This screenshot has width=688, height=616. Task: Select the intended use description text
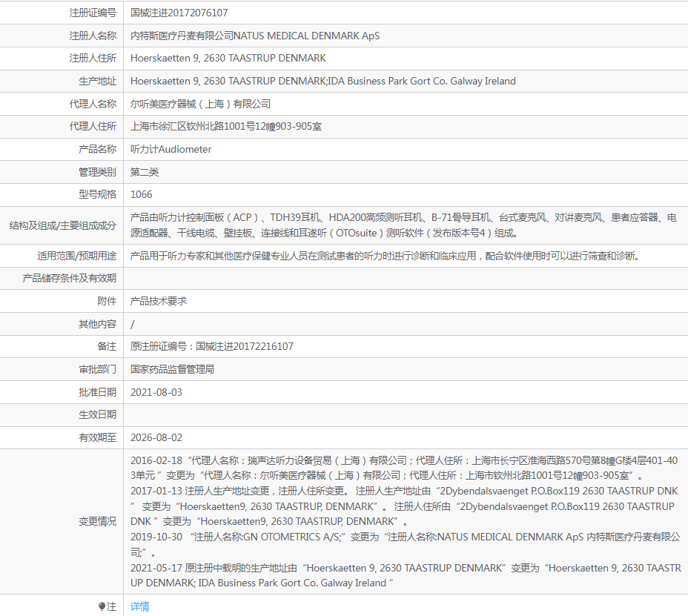click(x=385, y=256)
